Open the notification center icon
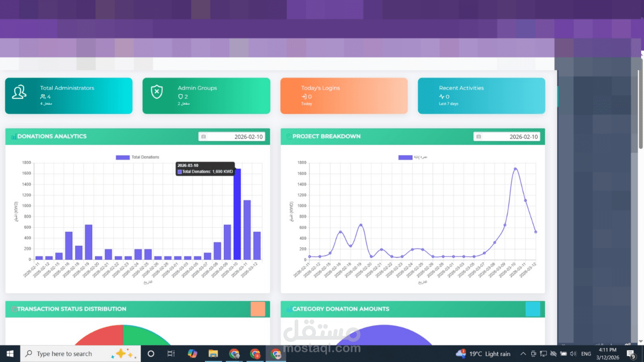 (631, 354)
